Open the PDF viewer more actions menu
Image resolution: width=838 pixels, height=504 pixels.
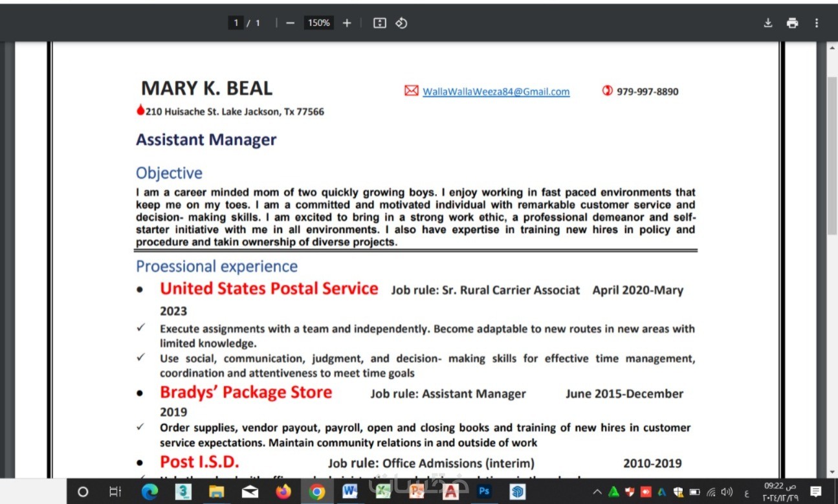(x=817, y=23)
